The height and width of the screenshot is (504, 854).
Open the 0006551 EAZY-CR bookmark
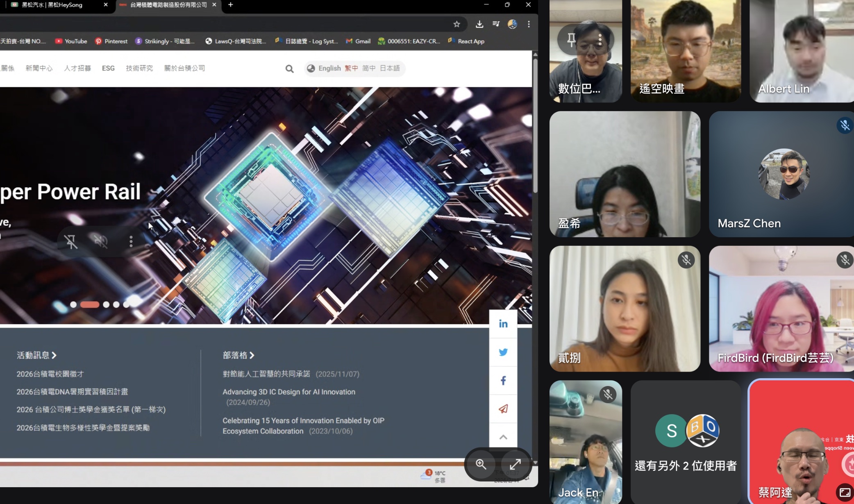pyautogui.click(x=409, y=41)
